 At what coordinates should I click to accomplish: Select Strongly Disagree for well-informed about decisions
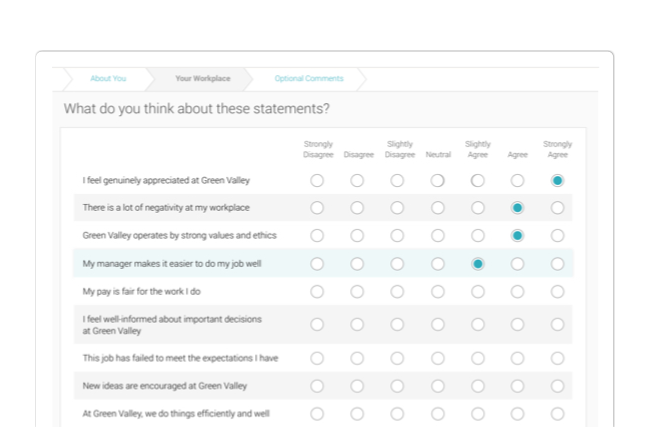click(x=317, y=324)
